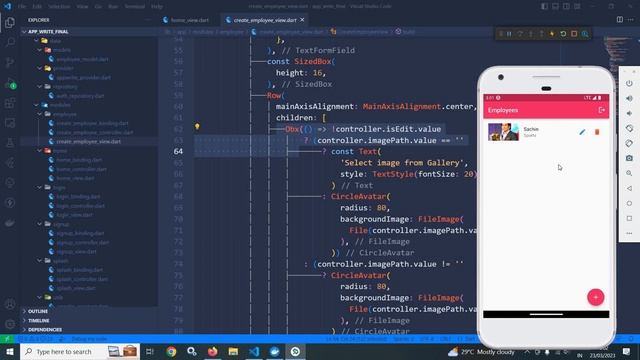Image resolution: width=640 pixels, height=360 pixels.
Task: Close the create_employee_view.dart tab
Action: pos(302,20)
